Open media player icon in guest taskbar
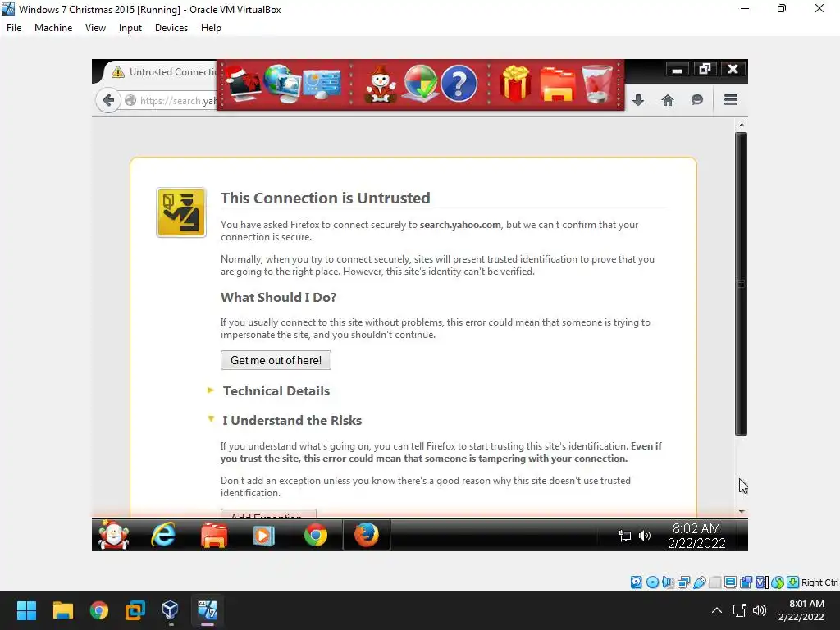This screenshot has width=840, height=630. point(263,535)
